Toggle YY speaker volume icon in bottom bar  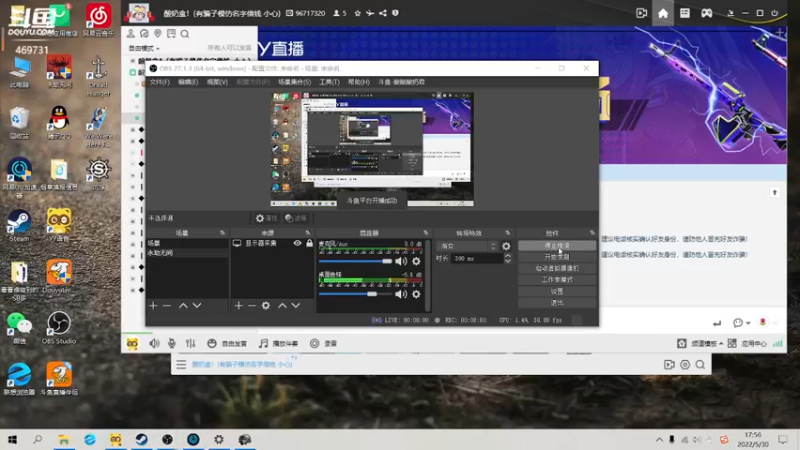tap(154, 343)
